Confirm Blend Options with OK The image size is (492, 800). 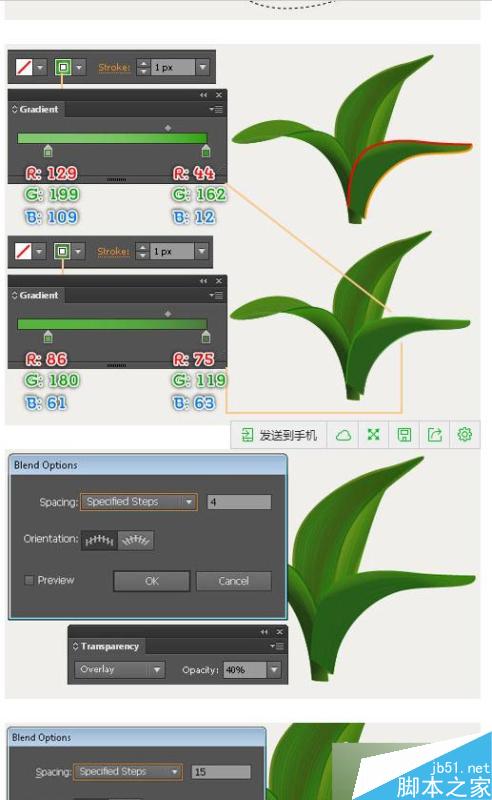click(152, 581)
